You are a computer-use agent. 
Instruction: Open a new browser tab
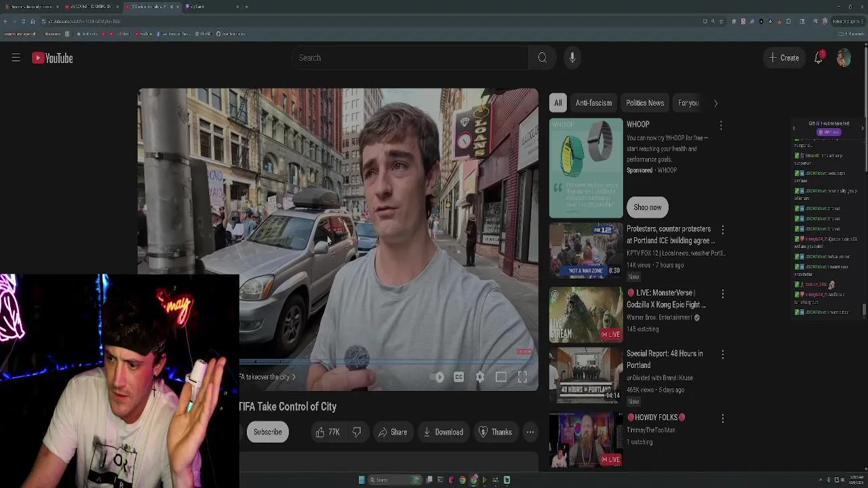[246, 7]
